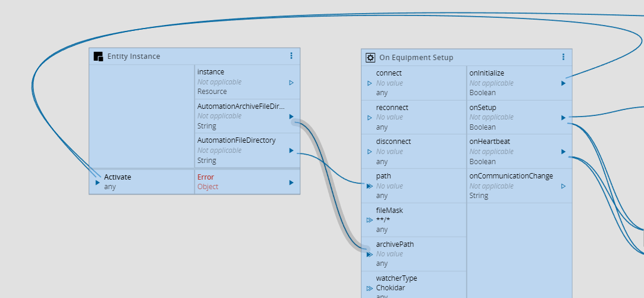This screenshot has width=644, height=298.
Task: Select the highlighted archivePath connection wire
Action: coord(331,185)
